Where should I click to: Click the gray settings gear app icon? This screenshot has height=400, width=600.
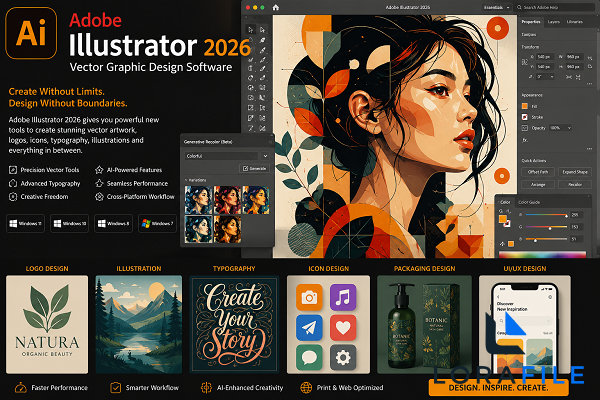[x=343, y=358]
